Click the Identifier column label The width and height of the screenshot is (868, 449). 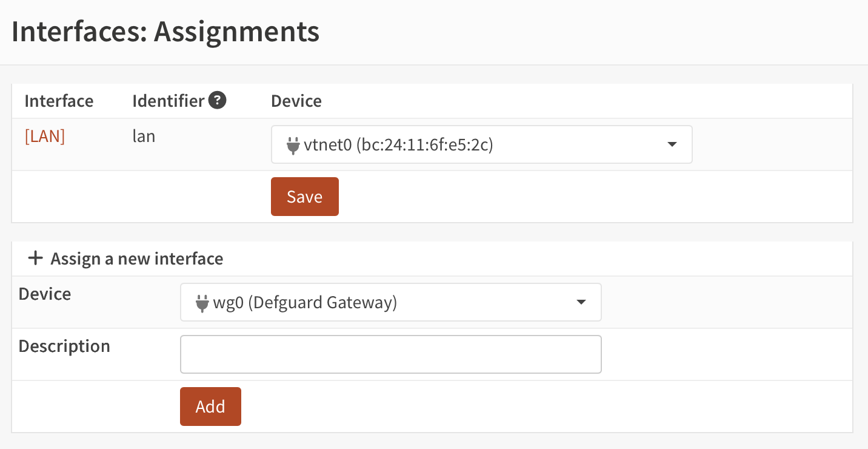pos(167,101)
